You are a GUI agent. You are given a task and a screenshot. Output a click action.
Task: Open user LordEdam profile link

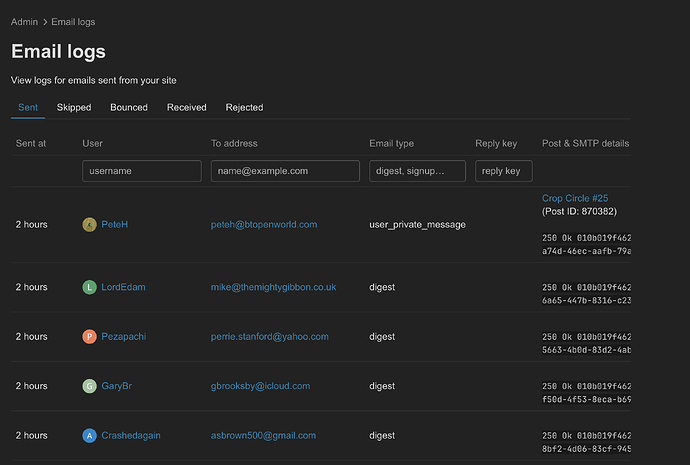123,287
